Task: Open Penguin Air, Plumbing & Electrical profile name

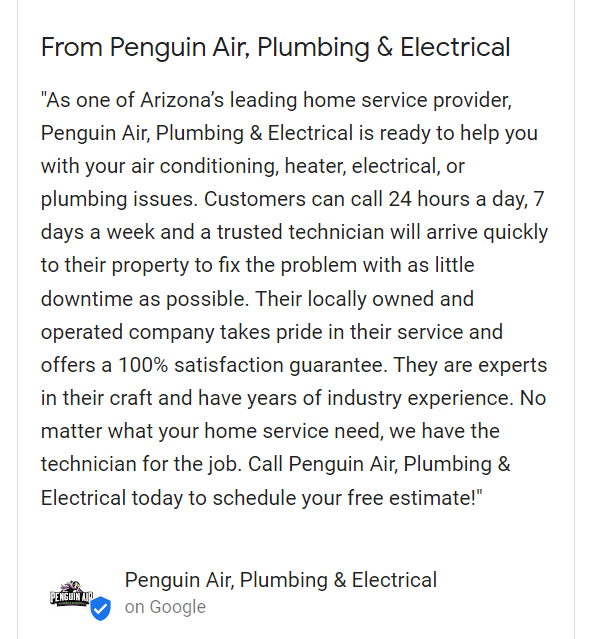Action: point(280,580)
